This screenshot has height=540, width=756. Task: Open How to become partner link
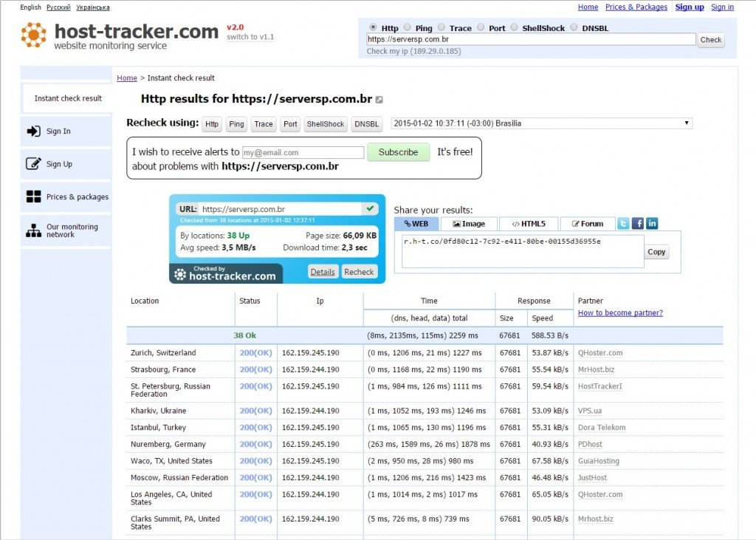pyautogui.click(x=620, y=312)
